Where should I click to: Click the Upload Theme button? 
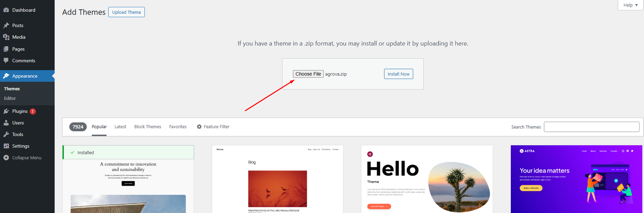click(x=126, y=12)
